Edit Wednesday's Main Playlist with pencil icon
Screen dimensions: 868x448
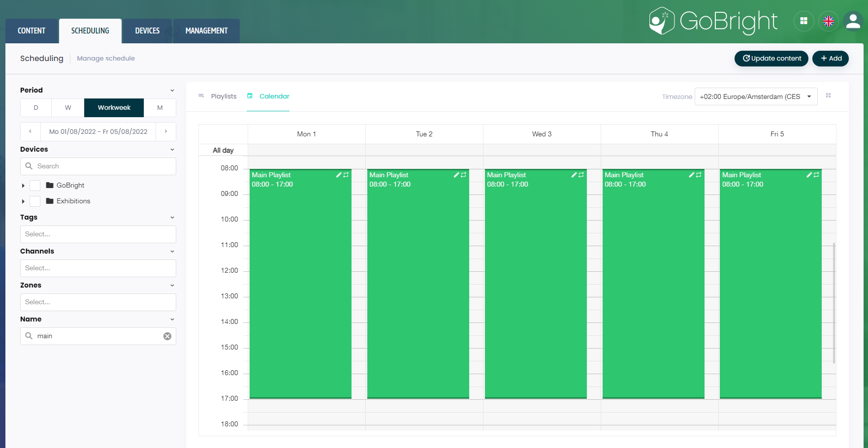574,175
